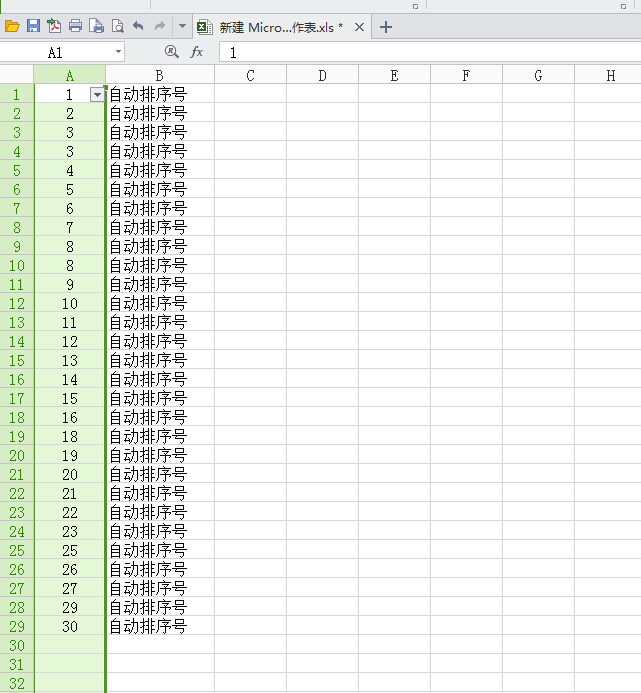Select column E header
Image resolution: width=641 pixels, height=693 pixels.
point(395,76)
